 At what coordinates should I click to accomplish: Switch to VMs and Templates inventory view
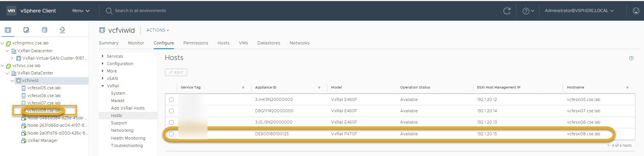pos(26,30)
